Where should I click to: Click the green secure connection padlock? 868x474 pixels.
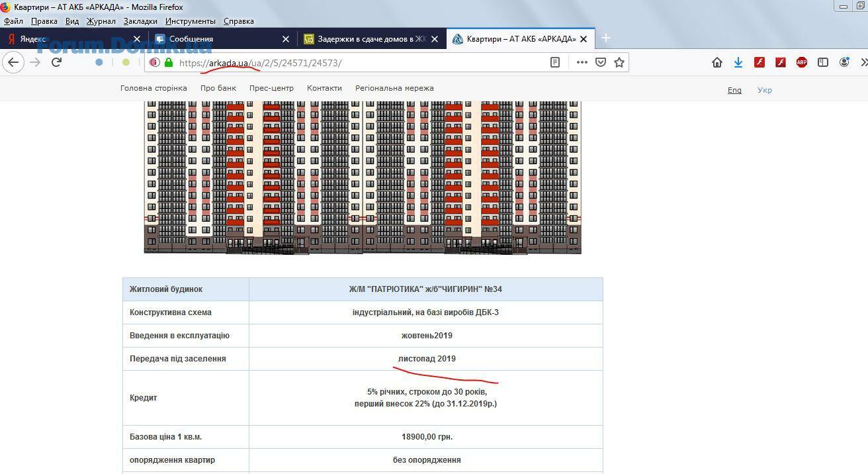[169, 62]
